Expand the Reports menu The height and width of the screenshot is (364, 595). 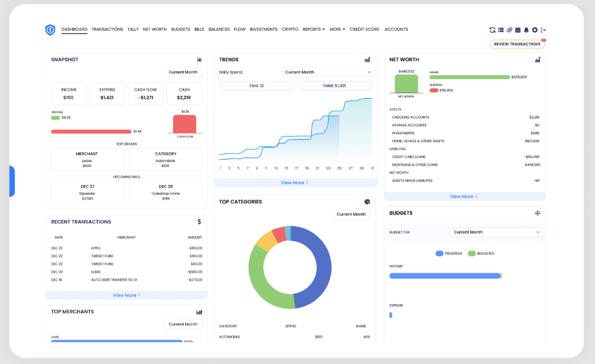pyautogui.click(x=314, y=29)
